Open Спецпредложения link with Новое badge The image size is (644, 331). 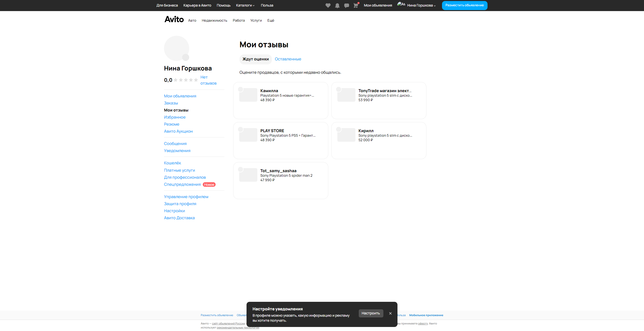(x=182, y=184)
